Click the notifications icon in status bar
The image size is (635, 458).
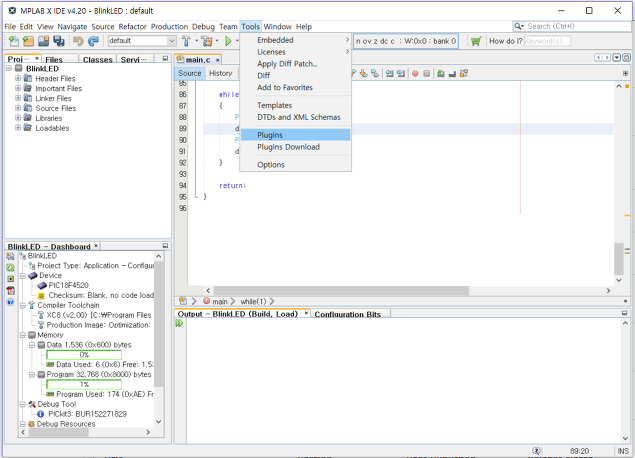[x=537, y=451]
